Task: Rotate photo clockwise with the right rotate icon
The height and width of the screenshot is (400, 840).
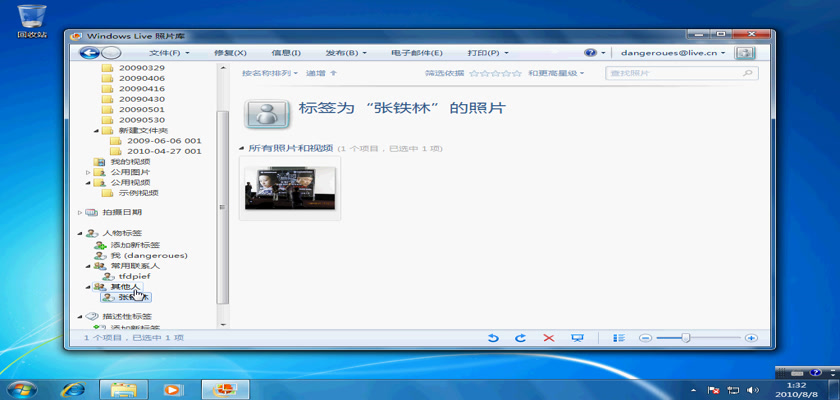Action: click(x=520, y=339)
